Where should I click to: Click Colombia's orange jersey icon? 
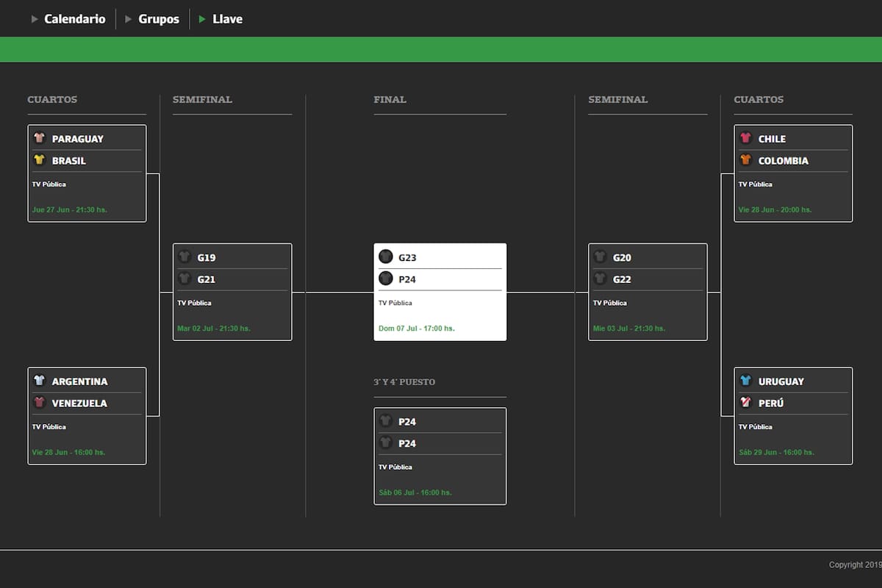pos(745,160)
